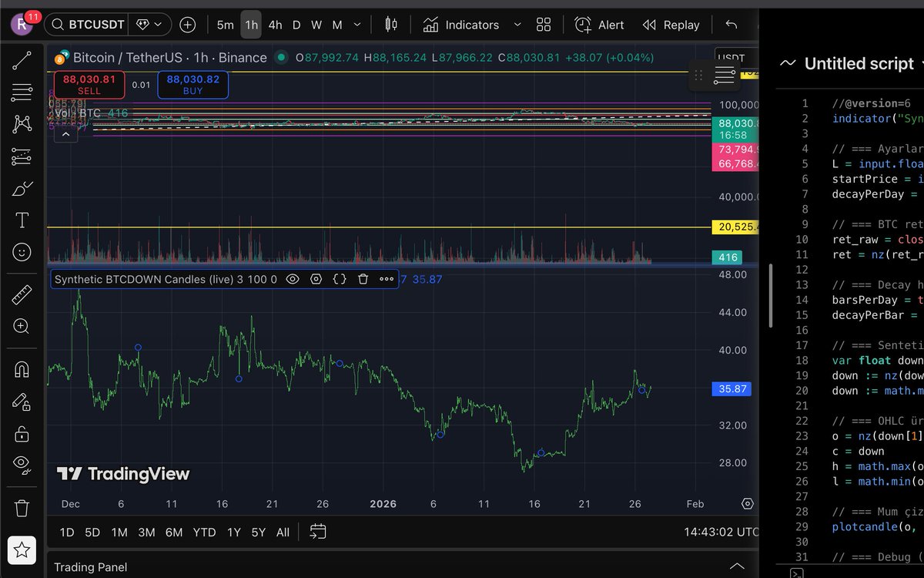Switch to the 4h timeframe
924x578 pixels.
[275, 25]
